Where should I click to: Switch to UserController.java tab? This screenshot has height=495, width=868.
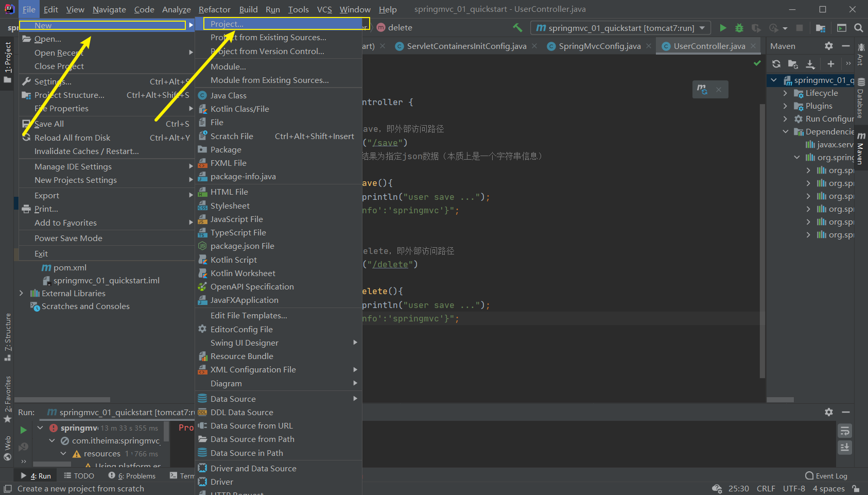tap(709, 46)
